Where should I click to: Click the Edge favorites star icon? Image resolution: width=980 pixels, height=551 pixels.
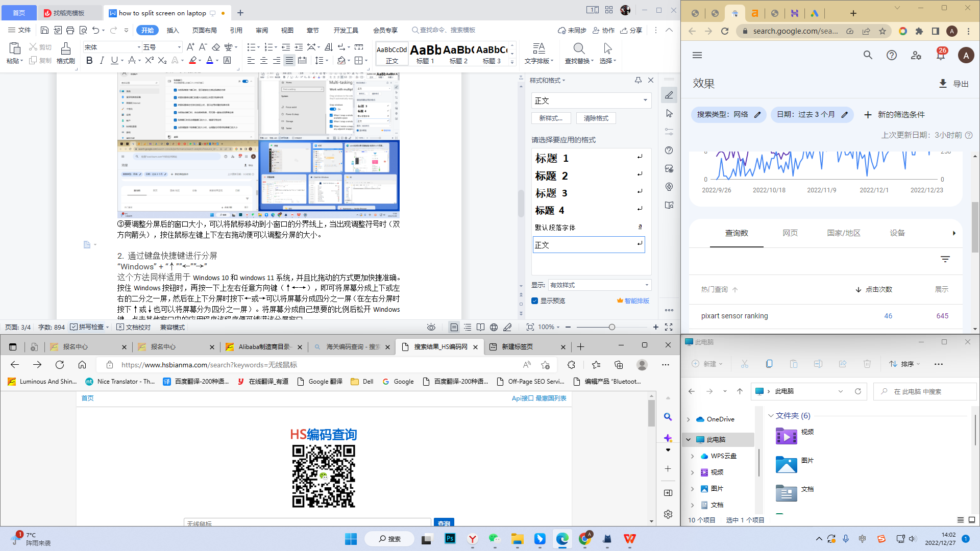(596, 364)
